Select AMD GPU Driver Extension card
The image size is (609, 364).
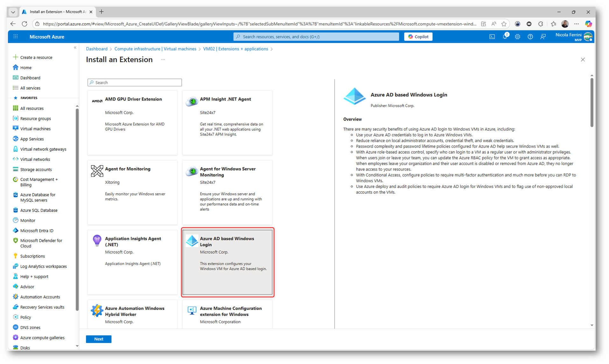[x=132, y=123]
